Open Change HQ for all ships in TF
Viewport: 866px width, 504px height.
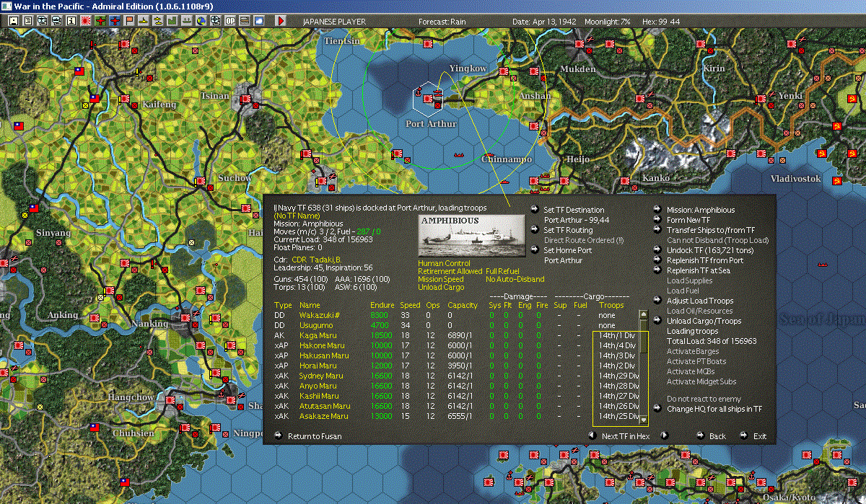point(714,409)
